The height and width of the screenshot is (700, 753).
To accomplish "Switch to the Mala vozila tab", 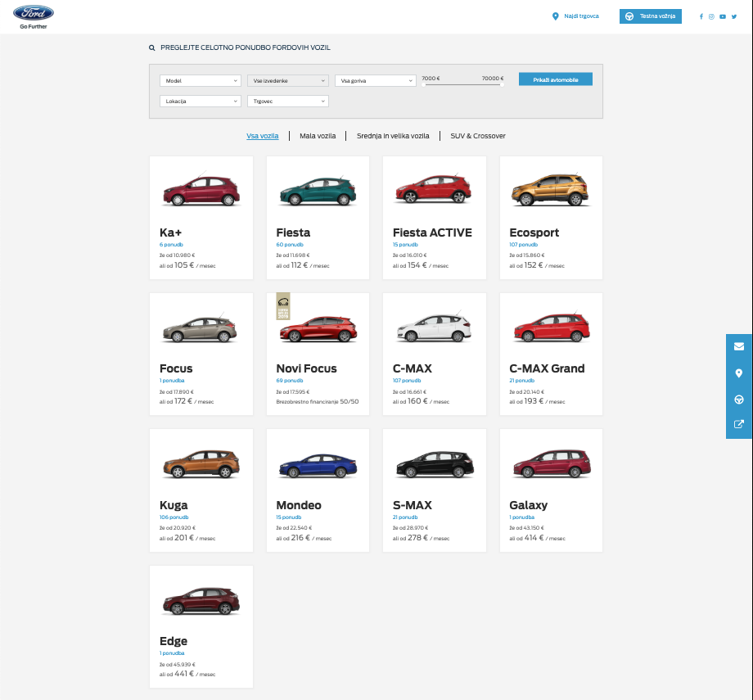I will tap(318, 136).
